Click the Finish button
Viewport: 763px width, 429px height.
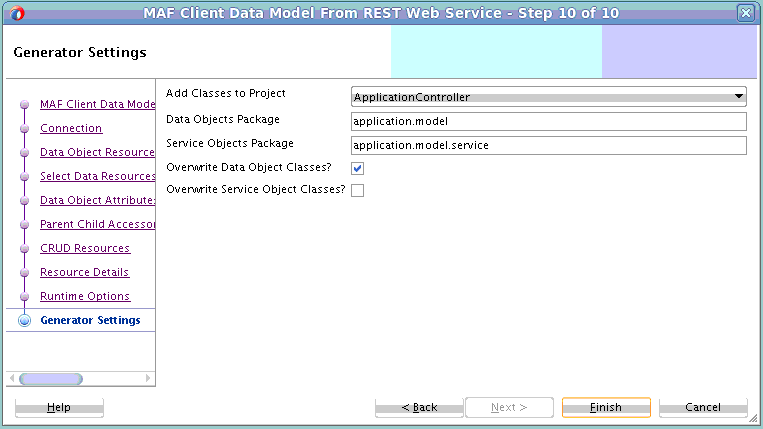pos(606,407)
